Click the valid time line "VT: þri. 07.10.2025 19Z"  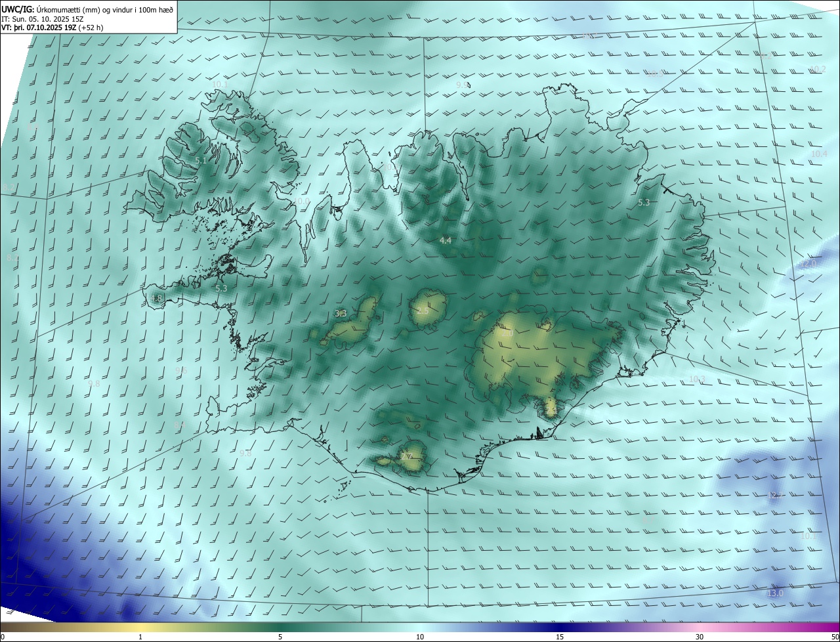(39, 28)
